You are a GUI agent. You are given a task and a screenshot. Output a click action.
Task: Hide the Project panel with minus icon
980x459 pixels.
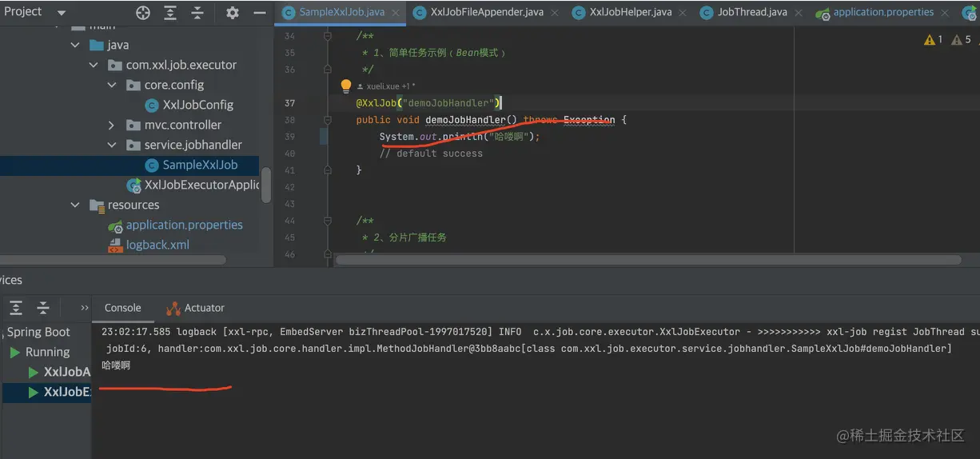tap(259, 13)
